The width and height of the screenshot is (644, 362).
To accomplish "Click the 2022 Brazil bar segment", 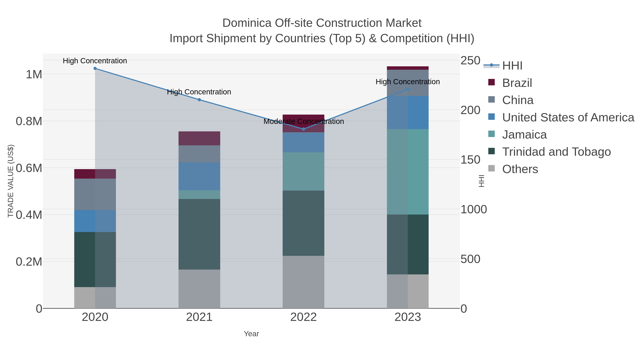I will 304,123.
